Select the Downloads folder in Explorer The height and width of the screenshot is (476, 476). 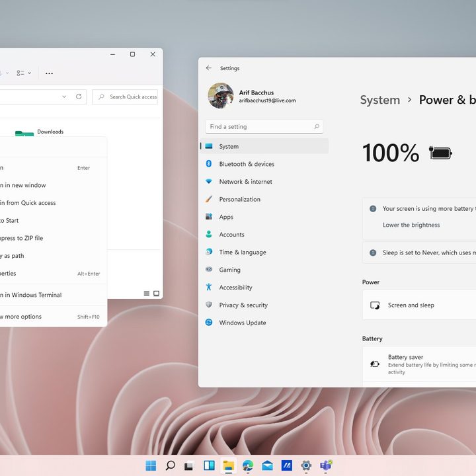(x=40, y=132)
